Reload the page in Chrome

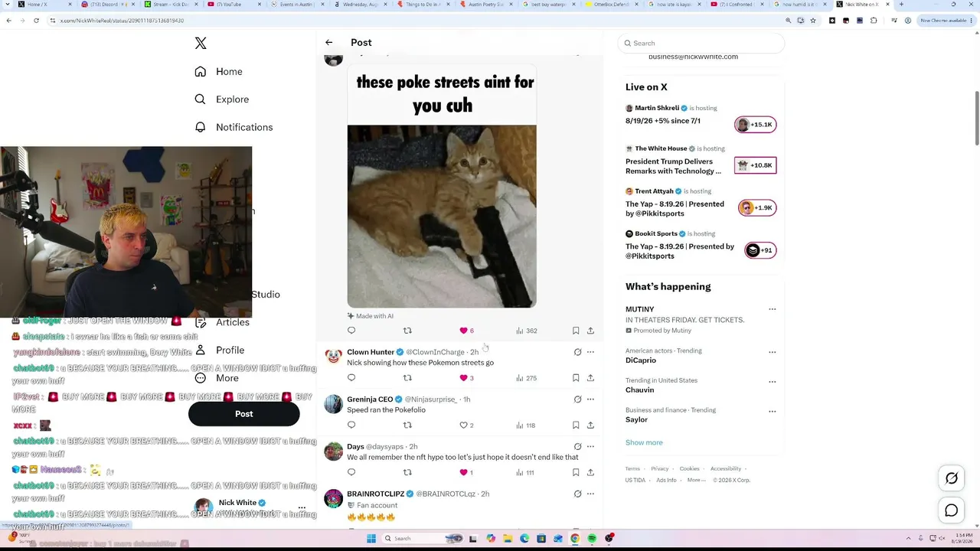tap(36, 21)
